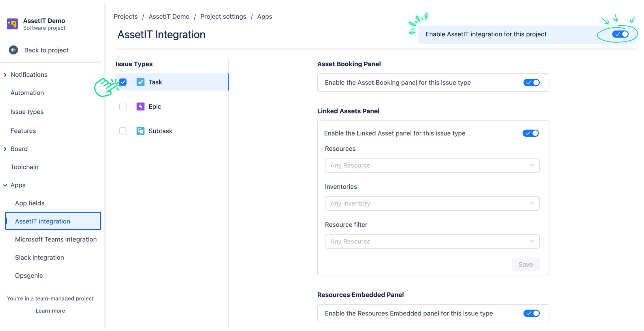Image resolution: width=644 pixels, height=331 pixels.
Task: Collapse the Apps section in sidebar
Action: pos(5,185)
